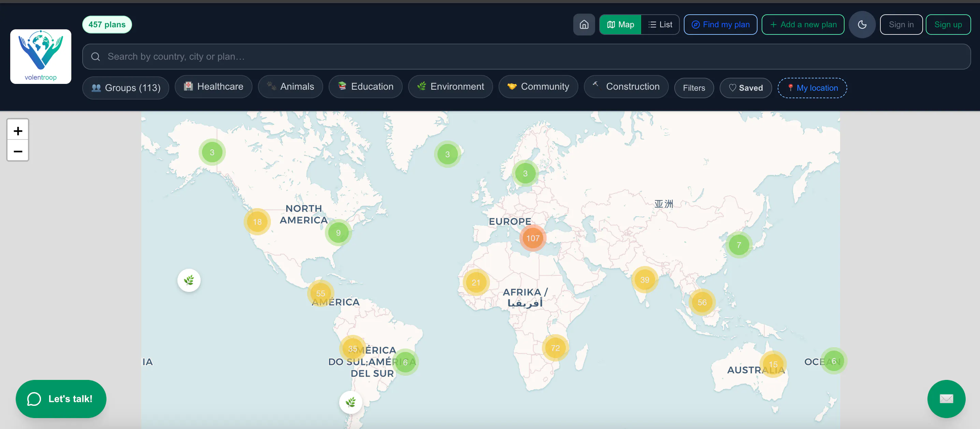Click the Sign up button
Viewport: 980px width, 429px height.
pyautogui.click(x=948, y=25)
